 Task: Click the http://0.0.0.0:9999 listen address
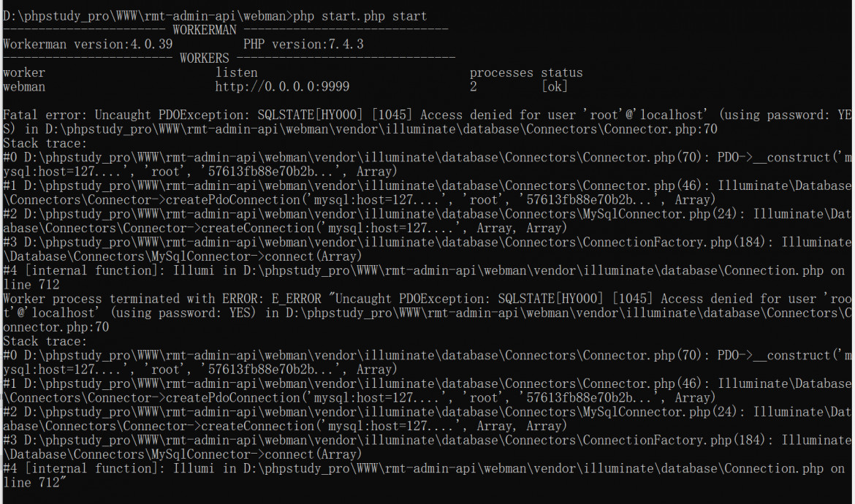[x=282, y=87]
